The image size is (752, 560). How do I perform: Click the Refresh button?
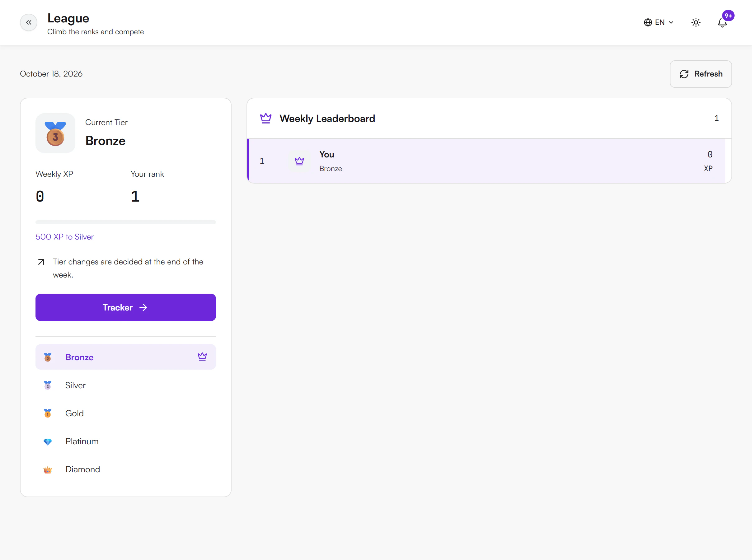[700, 74]
